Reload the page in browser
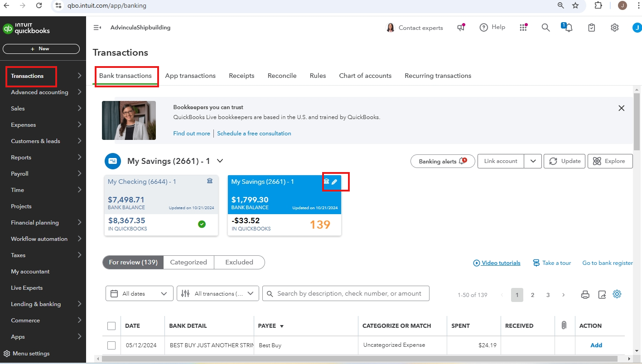Viewport: 642px width, 364px height. pos(39,5)
